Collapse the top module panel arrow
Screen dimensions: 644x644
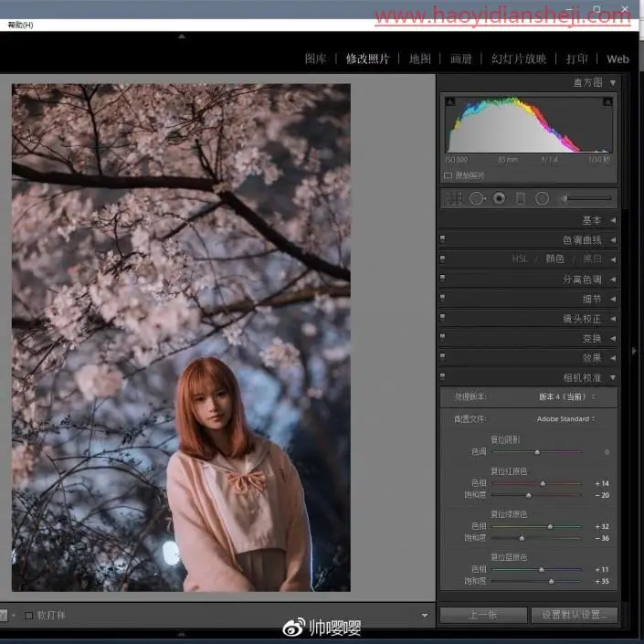point(182,37)
